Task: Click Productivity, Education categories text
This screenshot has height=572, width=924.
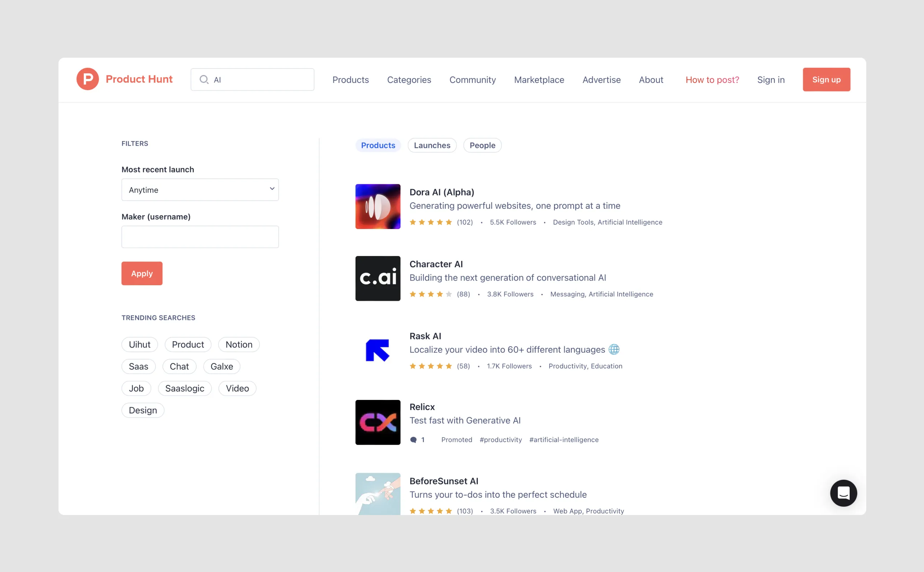Action: pos(585,366)
